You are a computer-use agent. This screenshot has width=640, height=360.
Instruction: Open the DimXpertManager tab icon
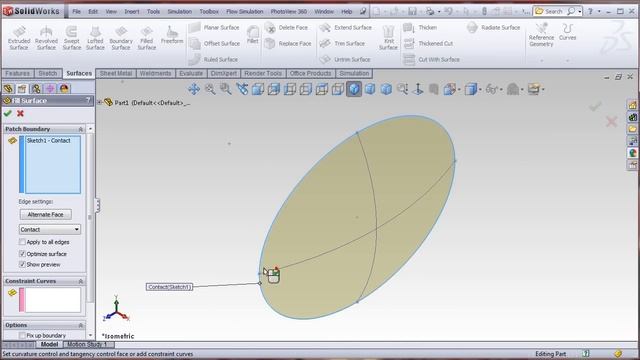click(x=50, y=89)
